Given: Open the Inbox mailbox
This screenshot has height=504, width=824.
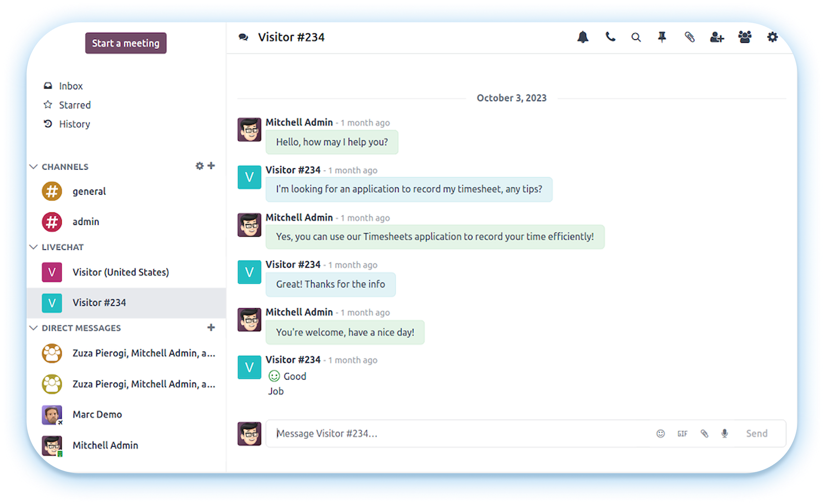Looking at the screenshot, I should [70, 86].
